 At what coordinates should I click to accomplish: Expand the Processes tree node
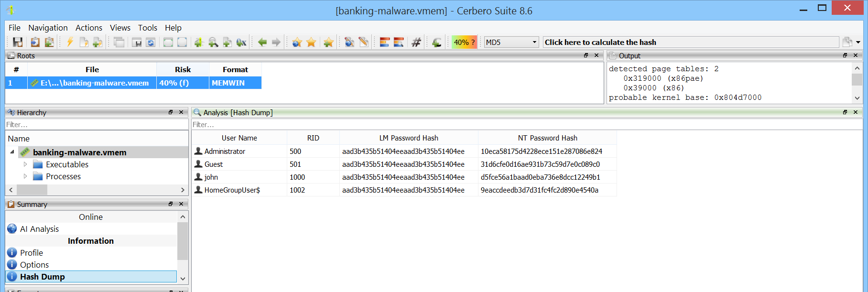pos(25,176)
